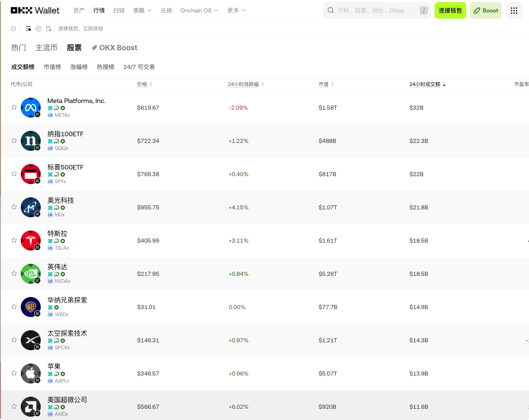Click the 连接钱包 button

(x=450, y=10)
